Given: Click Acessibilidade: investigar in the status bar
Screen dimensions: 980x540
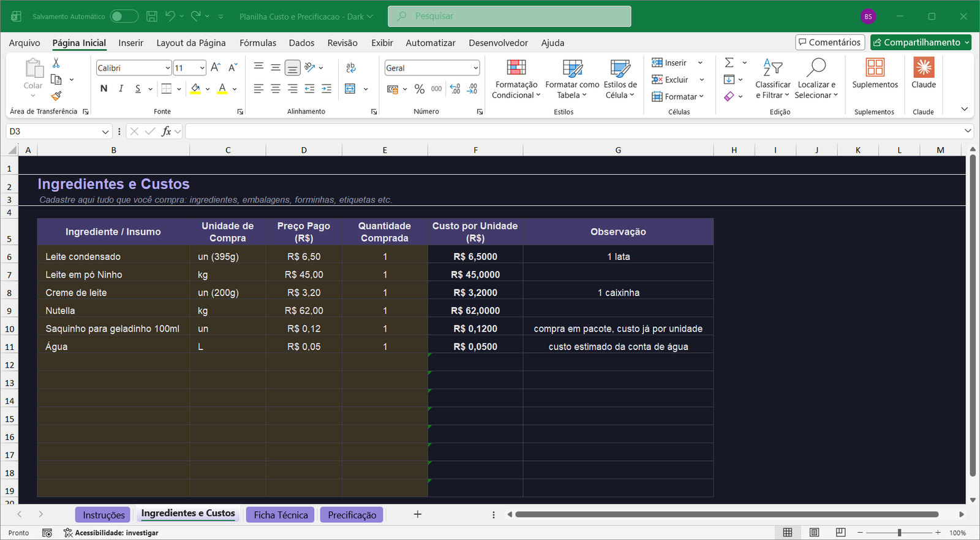Looking at the screenshot, I should point(111,533).
